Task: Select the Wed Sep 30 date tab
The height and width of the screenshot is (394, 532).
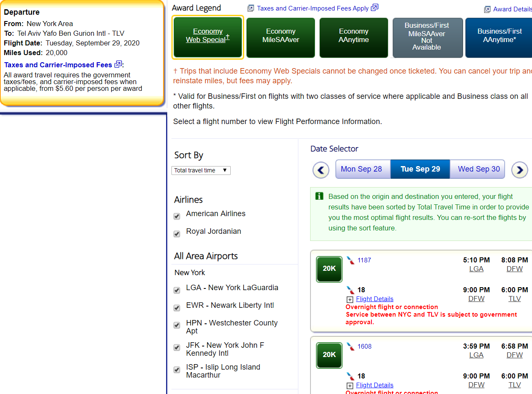Action: click(x=477, y=169)
